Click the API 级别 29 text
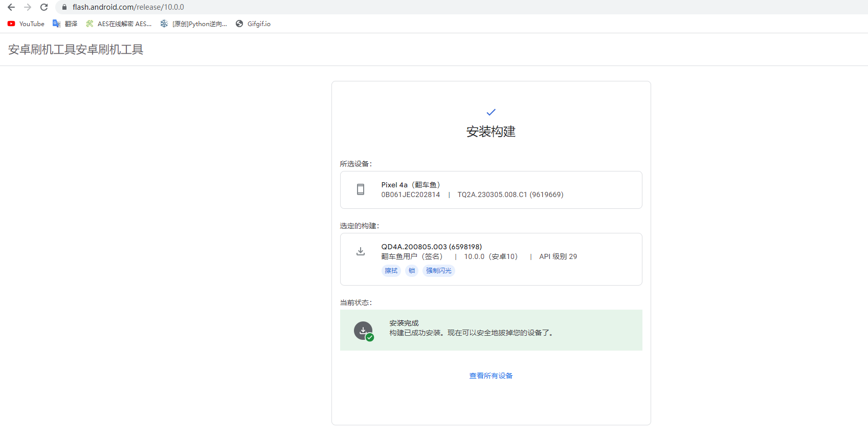This screenshot has height=433, width=868. click(558, 256)
